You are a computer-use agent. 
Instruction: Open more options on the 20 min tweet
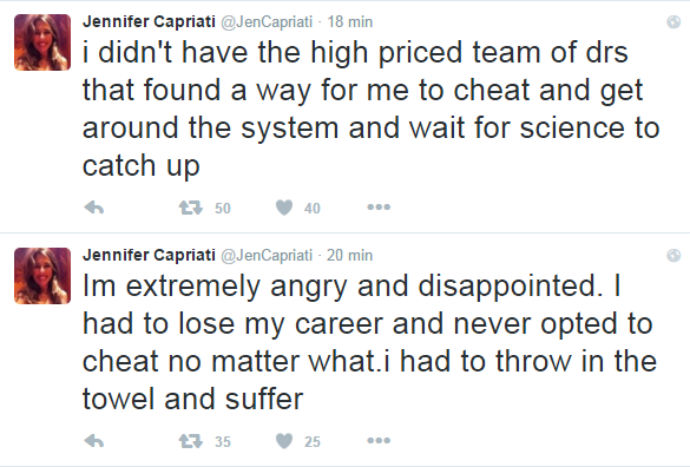point(379,440)
